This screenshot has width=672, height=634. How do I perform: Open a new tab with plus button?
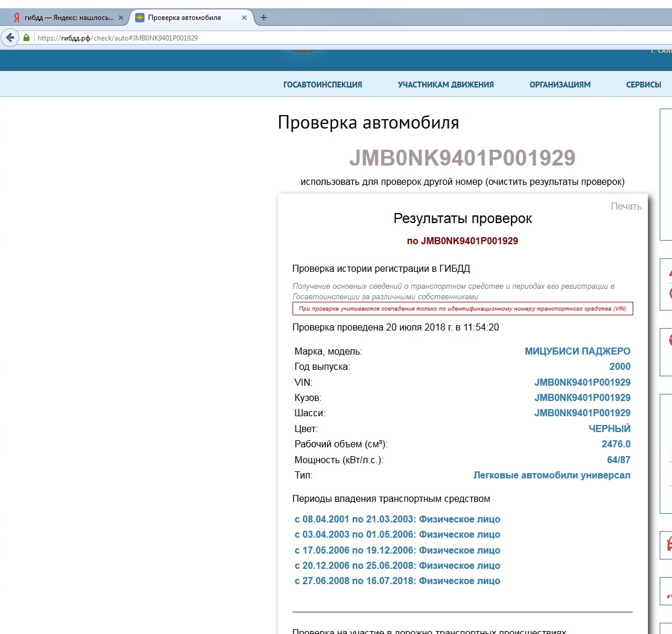[264, 18]
